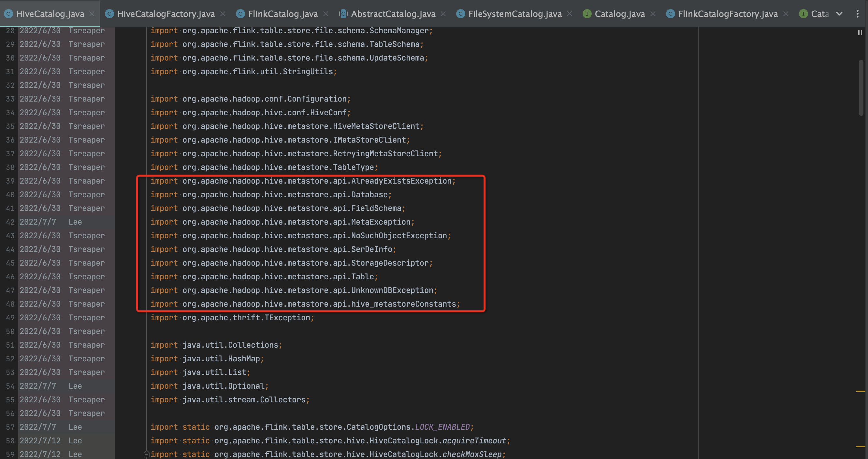Image resolution: width=868 pixels, height=459 pixels.
Task: Click the class icon on the HiveCatalog.java tab
Action: [8, 14]
